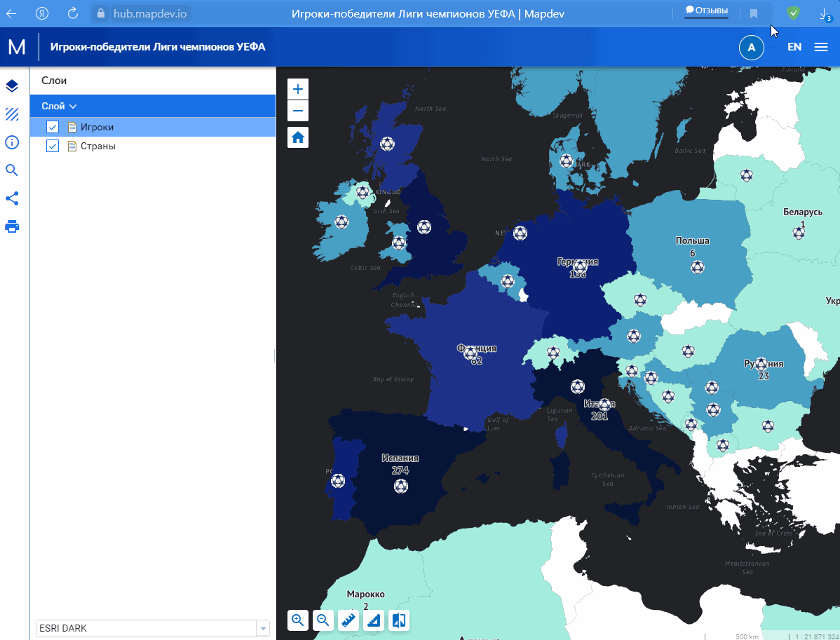Activate the search tool in the sidebar
Image resolution: width=840 pixels, height=640 pixels.
11,170
